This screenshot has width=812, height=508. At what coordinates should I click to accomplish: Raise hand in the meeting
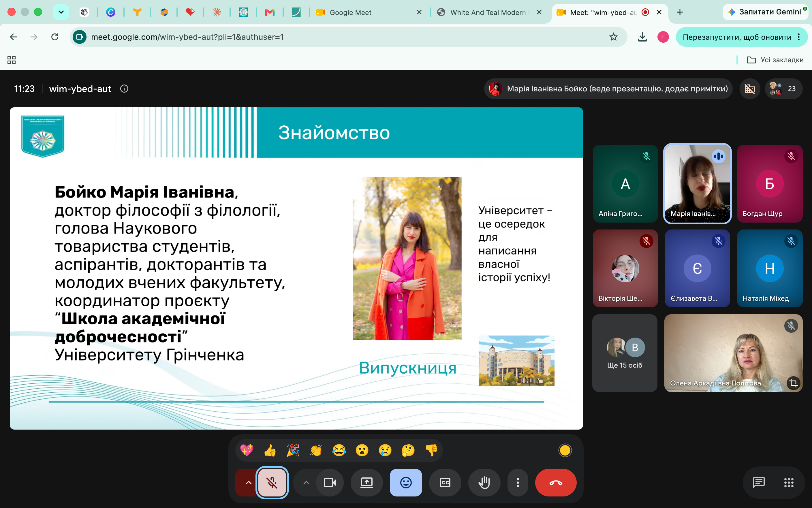484,482
